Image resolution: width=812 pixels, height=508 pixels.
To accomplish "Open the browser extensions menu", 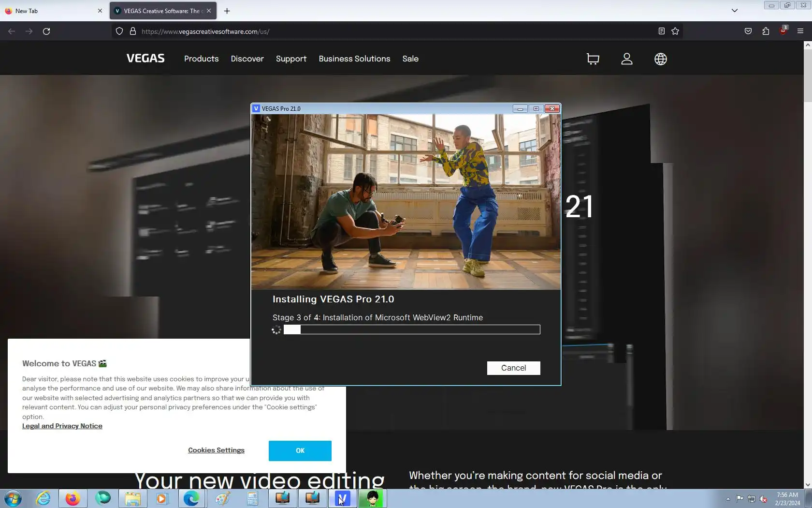I will point(766,31).
